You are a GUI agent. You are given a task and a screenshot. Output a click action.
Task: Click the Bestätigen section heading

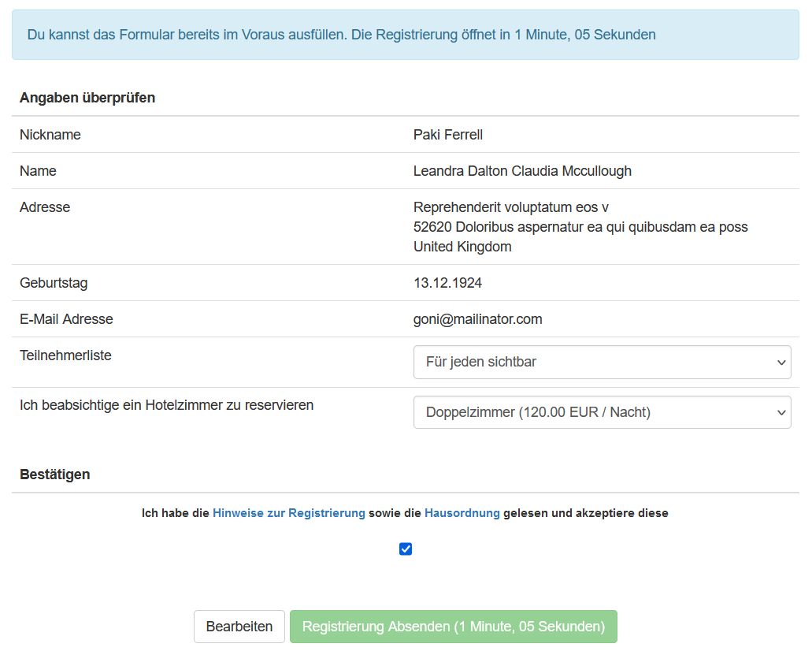pyautogui.click(x=54, y=474)
